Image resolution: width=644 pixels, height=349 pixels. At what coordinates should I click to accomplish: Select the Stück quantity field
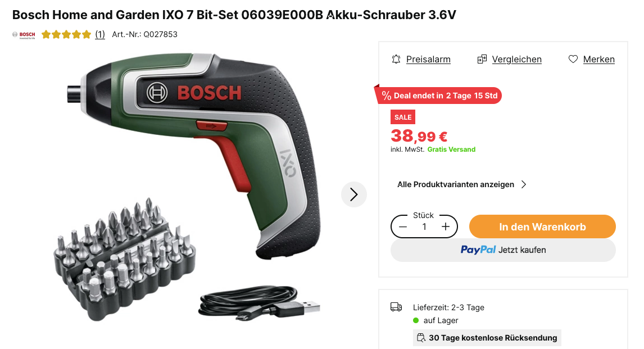[x=424, y=226]
